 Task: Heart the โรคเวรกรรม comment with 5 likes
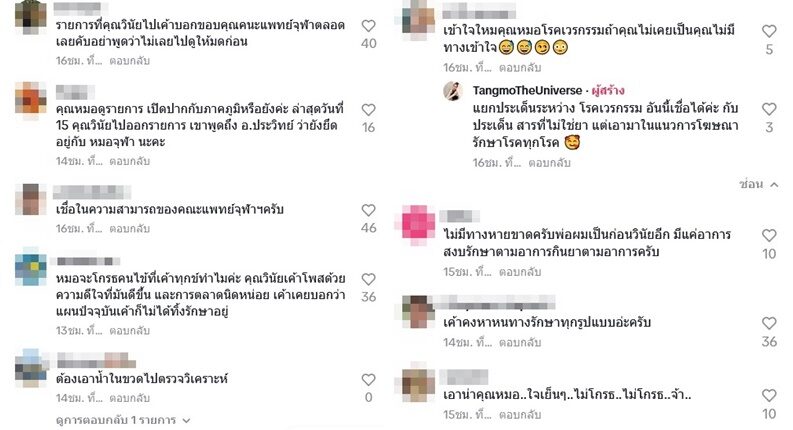click(x=769, y=31)
